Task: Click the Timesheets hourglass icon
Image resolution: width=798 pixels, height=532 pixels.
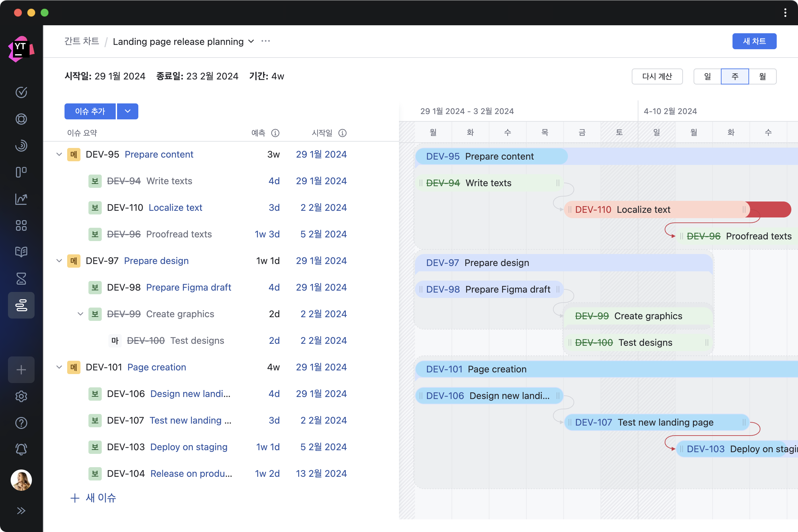Action: pyautogui.click(x=21, y=279)
